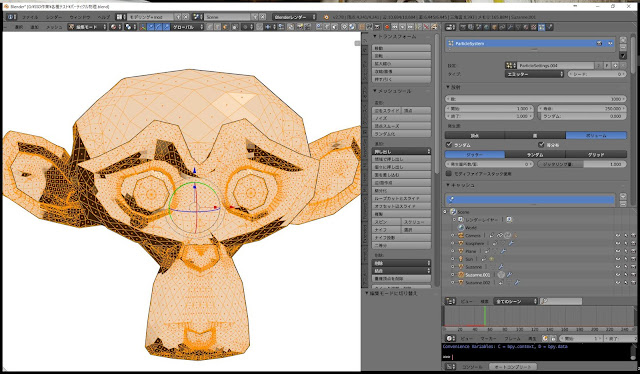The height and width of the screenshot is (374, 640).
Task: Click the console editor type icon
Action: point(450,367)
